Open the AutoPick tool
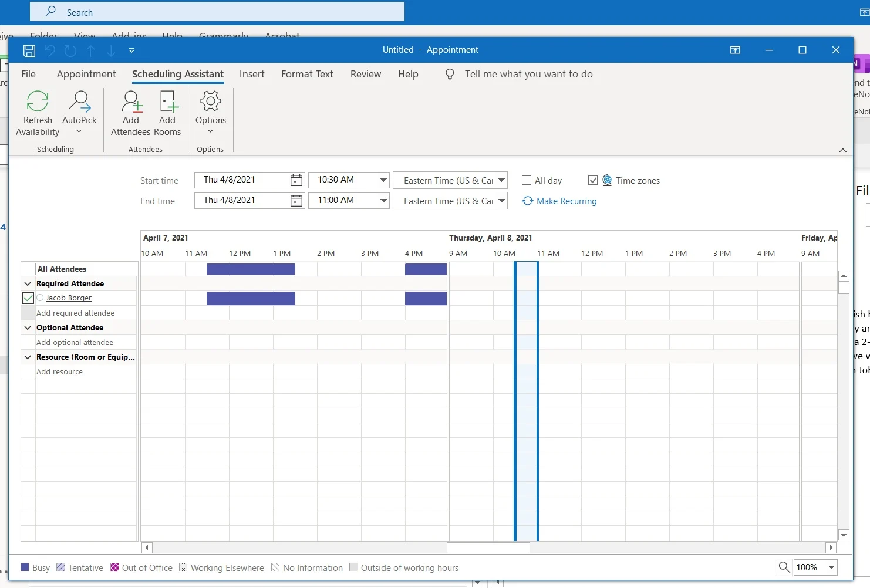870x588 pixels. pyautogui.click(x=79, y=102)
